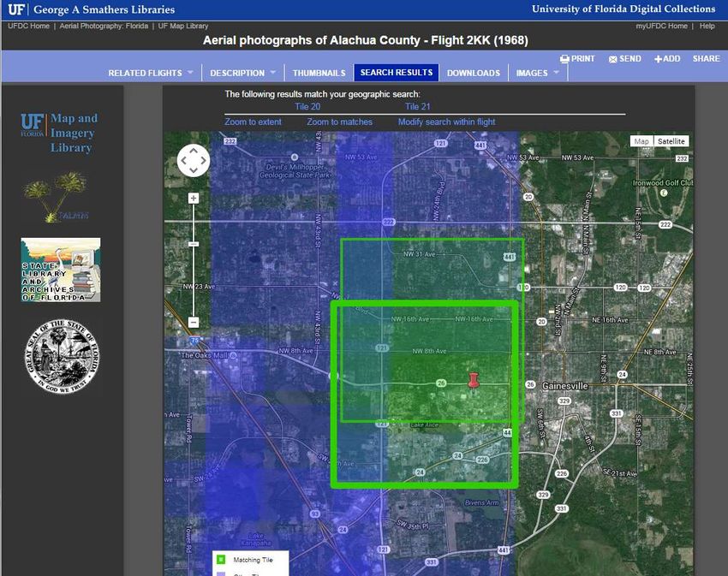Click the PALMM palm trees logo

(57, 197)
